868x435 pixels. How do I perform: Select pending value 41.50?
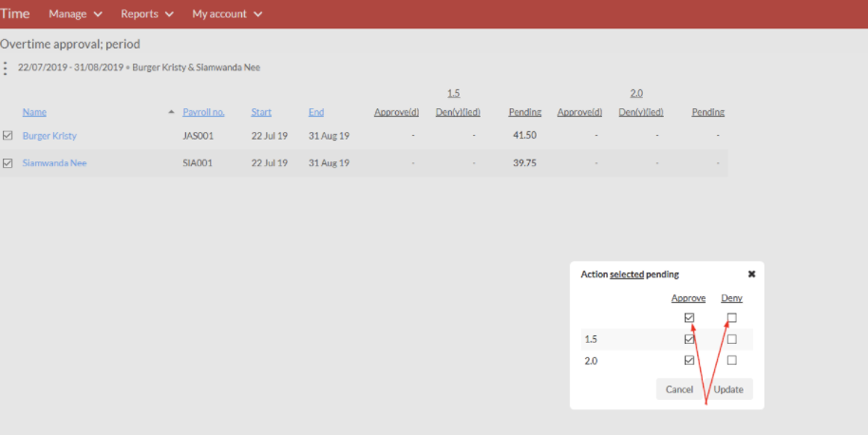pyautogui.click(x=524, y=135)
